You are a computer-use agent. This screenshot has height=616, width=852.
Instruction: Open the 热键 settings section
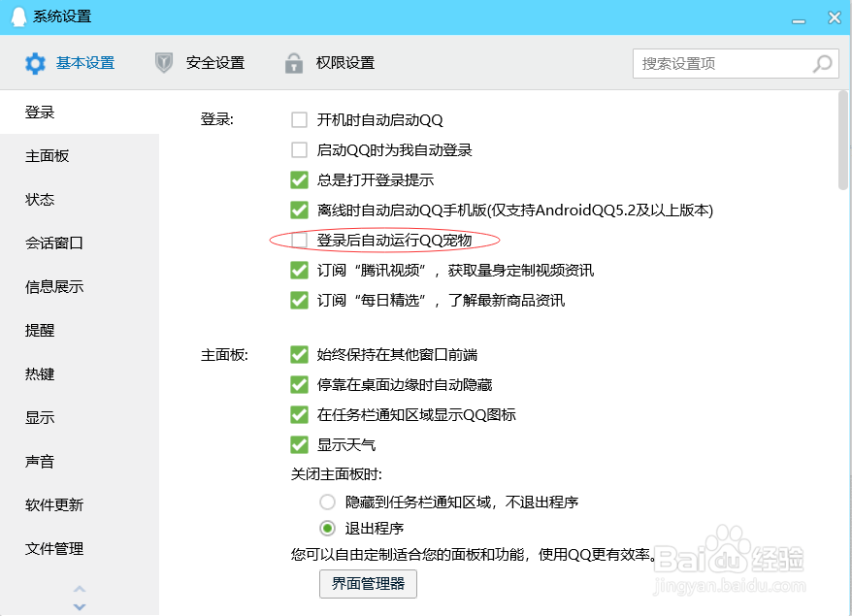pyautogui.click(x=40, y=374)
